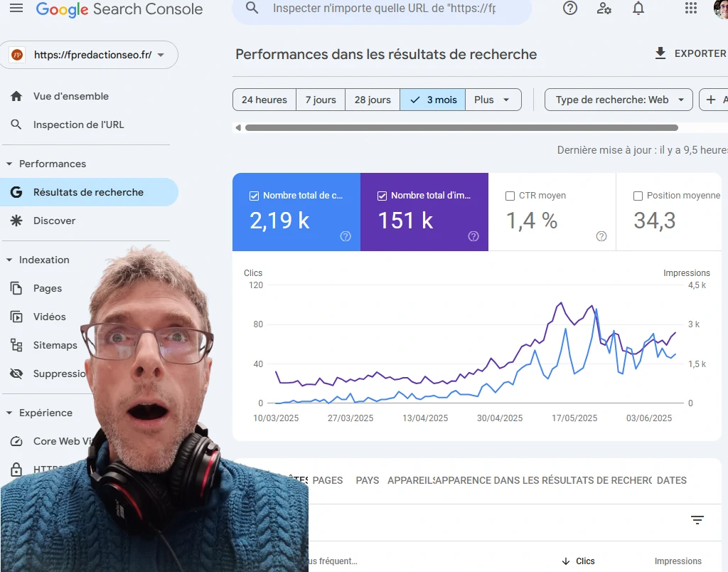The width and height of the screenshot is (728, 572).
Task: Switch to the PAGES tab
Action: tap(327, 480)
